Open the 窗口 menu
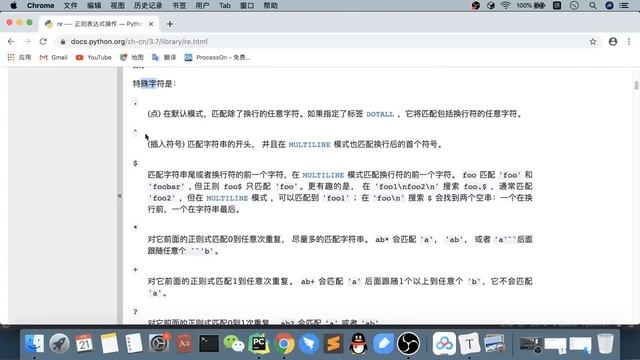Image resolution: width=640 pixels, height=360 pixels. [247, 6]
